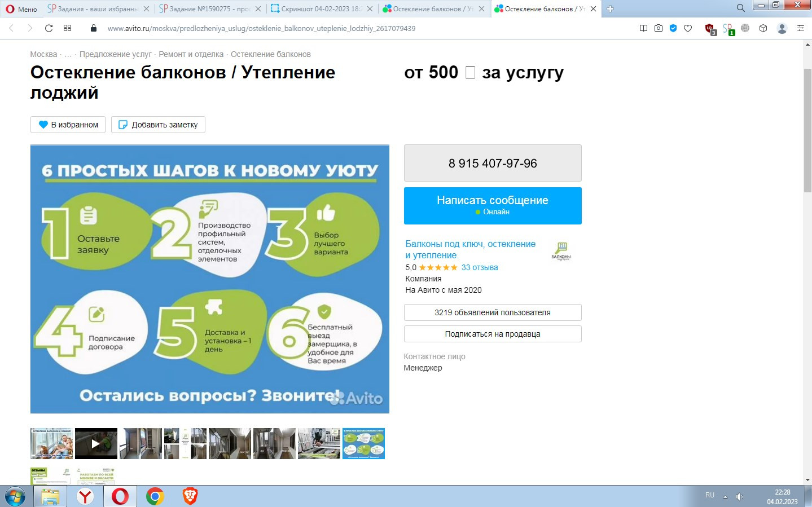Click the seller's Балконы logo avatar
812x507 pixels.
pyautogui.click(x=561, y=250)
